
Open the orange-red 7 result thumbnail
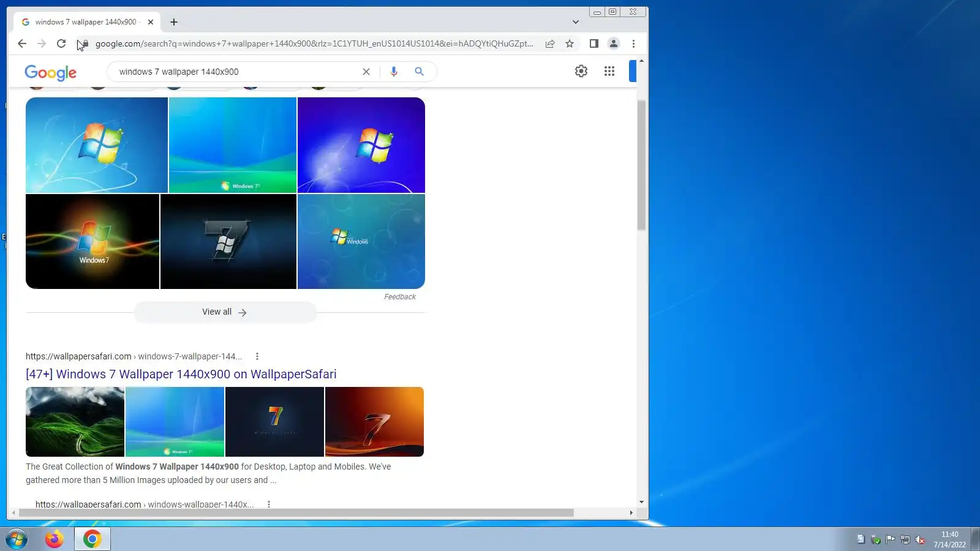point(374,422)
